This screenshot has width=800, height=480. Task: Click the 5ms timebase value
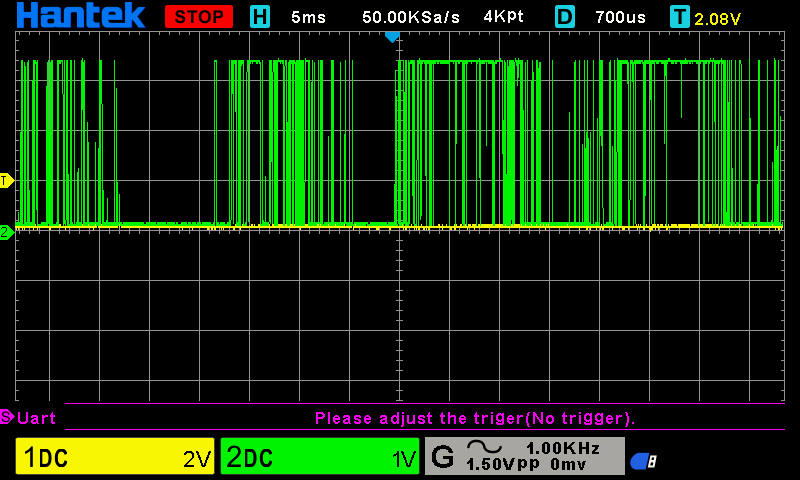308,17
